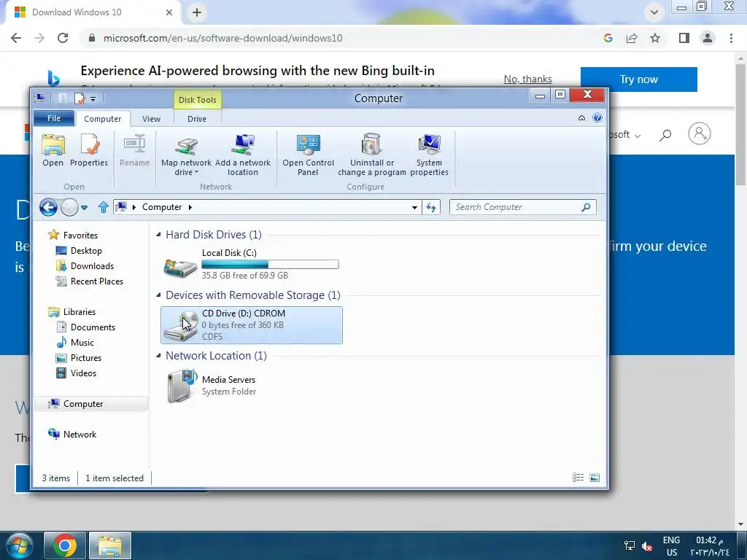Close the Download Windows 10 tab
The image size is (747, 560).
pos(169,12)
